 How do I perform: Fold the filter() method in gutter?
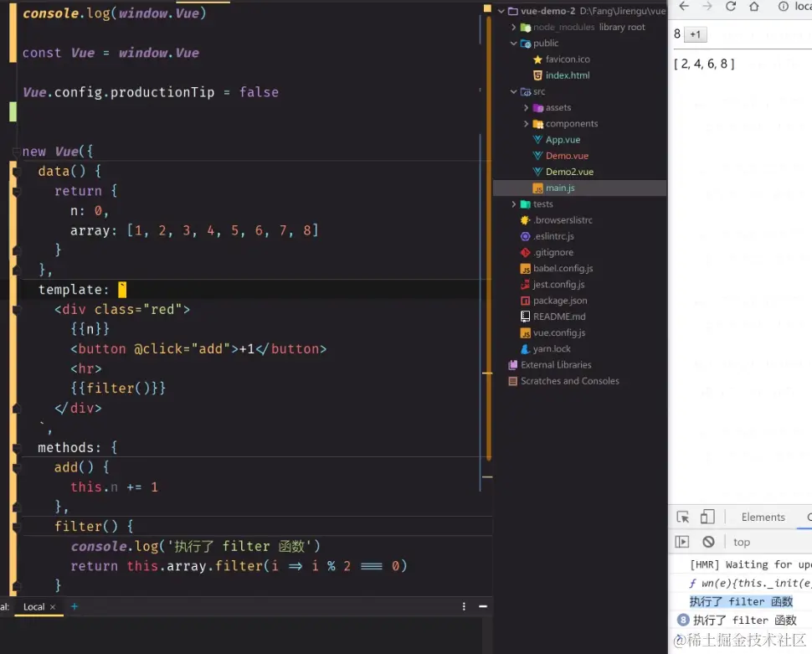pos(16,527)
